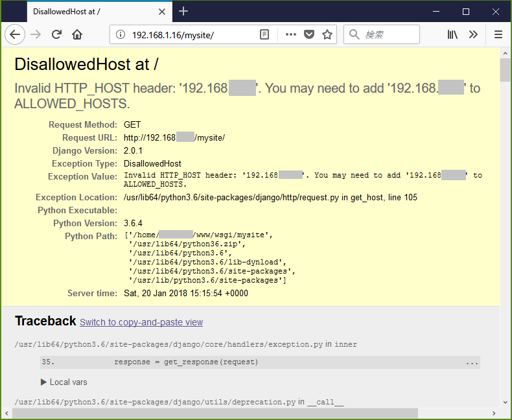Maximize the Firefox window
The width and height of the screenshot is (512, 420).
466,12
